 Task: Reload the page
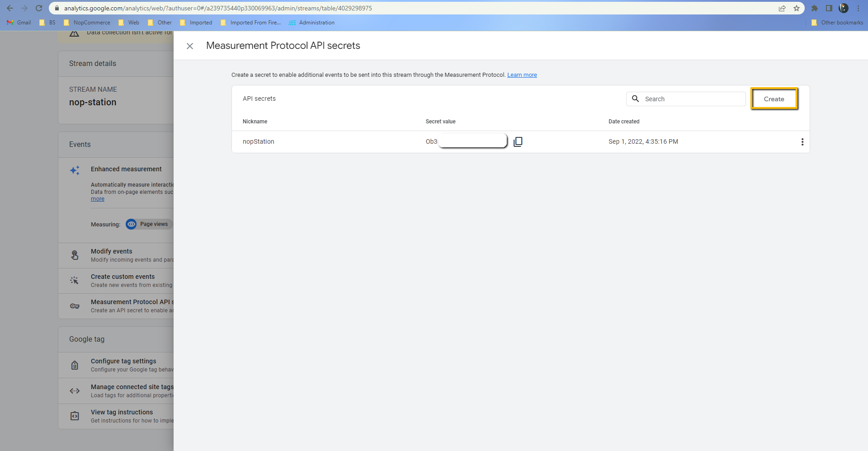(39, 8)
